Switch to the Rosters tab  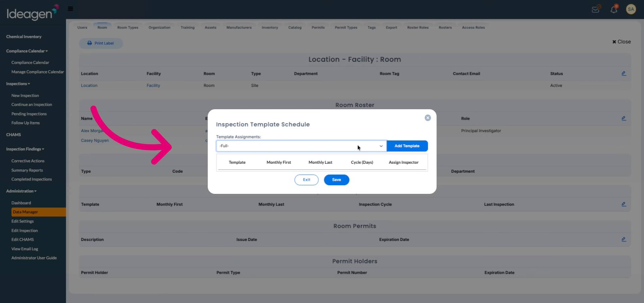coord(445,28)
